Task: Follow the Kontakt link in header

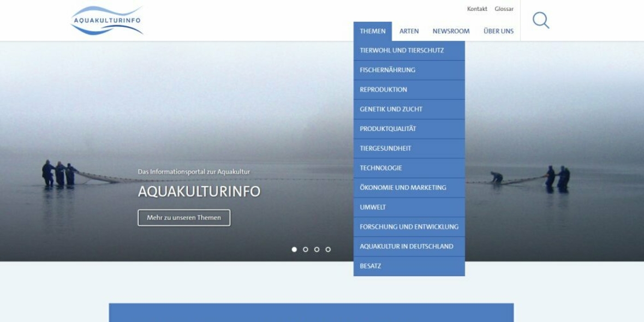Action: coord(477,9)
